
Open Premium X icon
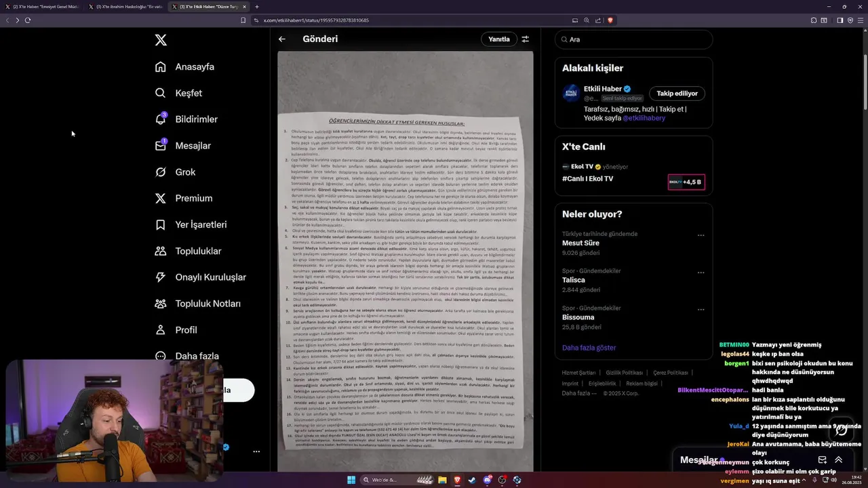[x=161, y=198]
